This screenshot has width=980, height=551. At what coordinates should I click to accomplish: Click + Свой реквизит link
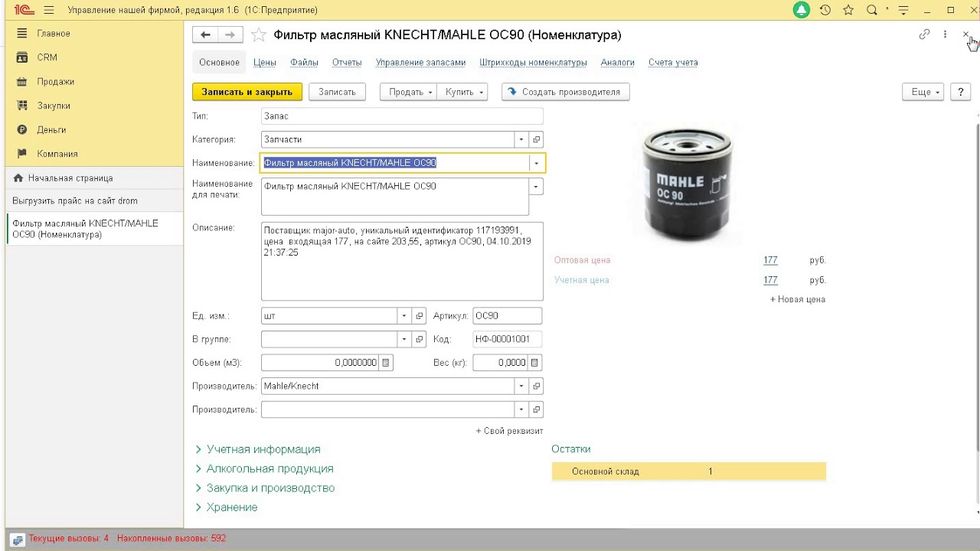point(510,431)
